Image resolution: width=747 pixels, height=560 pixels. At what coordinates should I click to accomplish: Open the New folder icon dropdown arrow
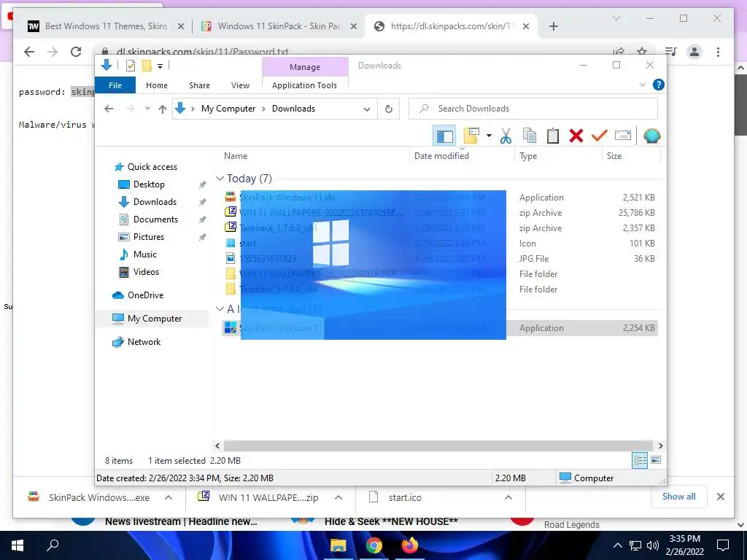pos(489,136)
